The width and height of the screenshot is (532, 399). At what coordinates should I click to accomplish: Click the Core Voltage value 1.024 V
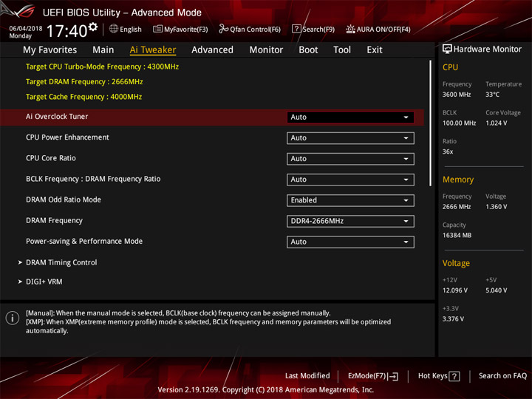click(497, 123)
